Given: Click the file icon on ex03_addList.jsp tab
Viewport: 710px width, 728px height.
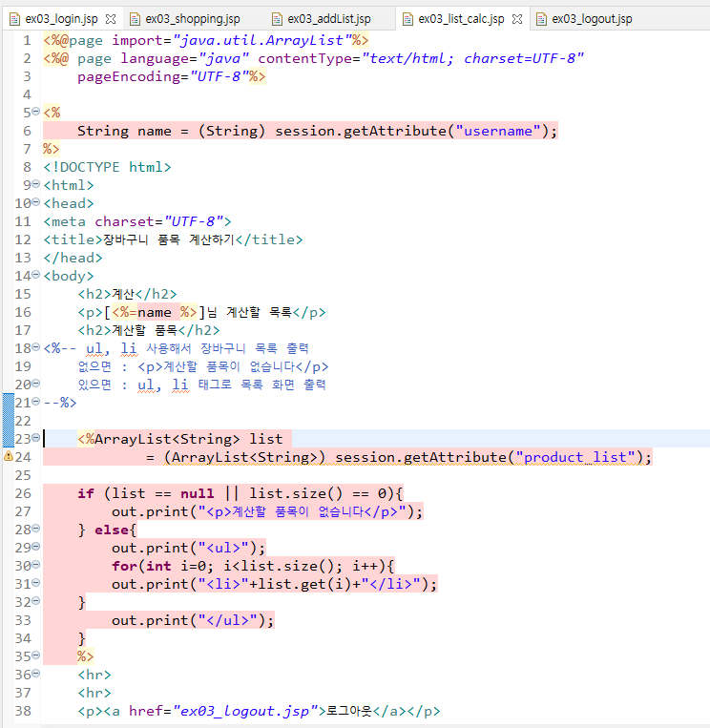Looking at the screenshot, I should (x=277, y=19).
